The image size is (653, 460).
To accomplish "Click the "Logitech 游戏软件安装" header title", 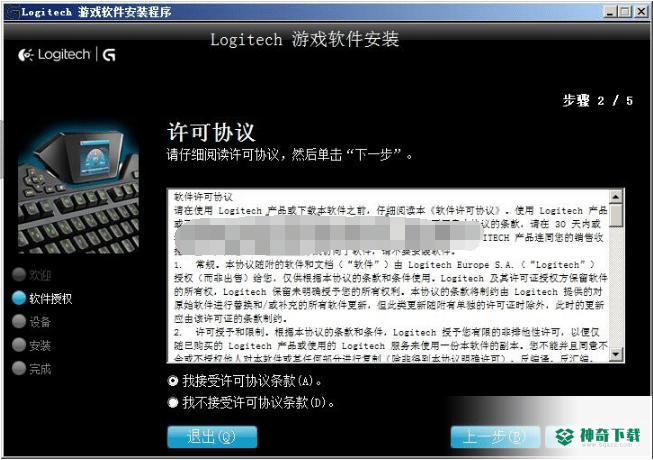I will 304,40.
